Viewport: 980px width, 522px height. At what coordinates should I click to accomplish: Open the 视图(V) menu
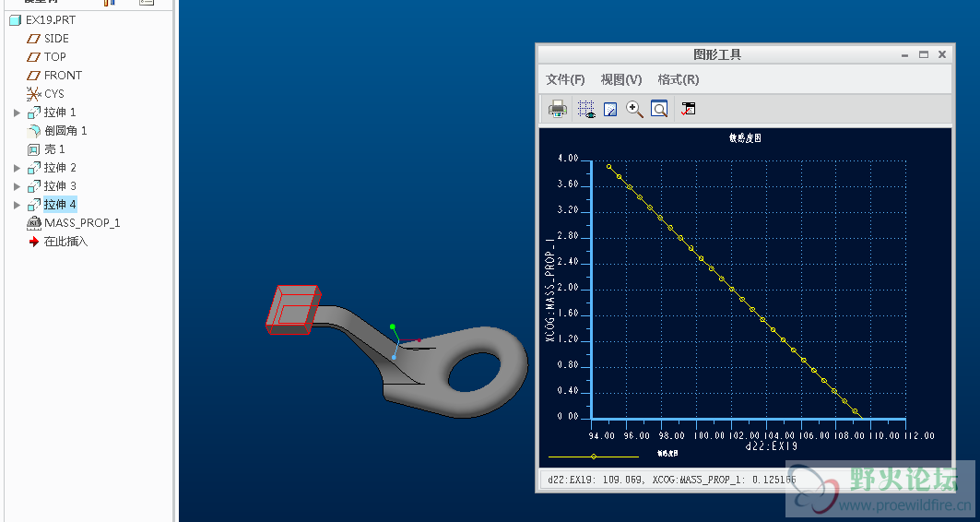coord(620,79)
